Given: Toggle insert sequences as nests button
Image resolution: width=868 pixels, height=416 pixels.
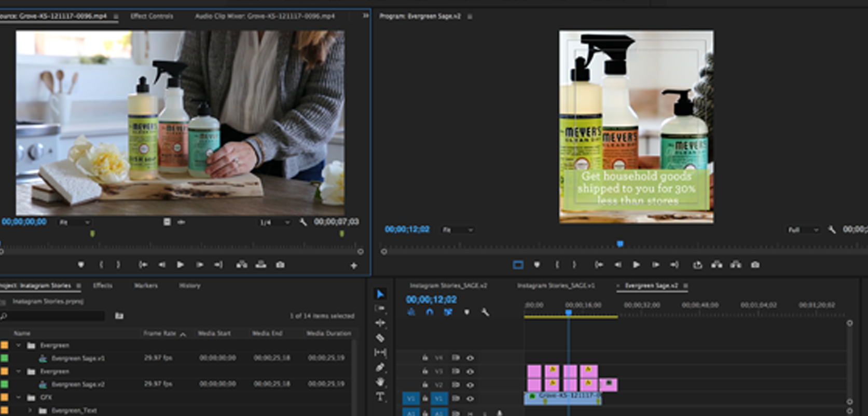Looking at the screenshot, I should (411, 312).
